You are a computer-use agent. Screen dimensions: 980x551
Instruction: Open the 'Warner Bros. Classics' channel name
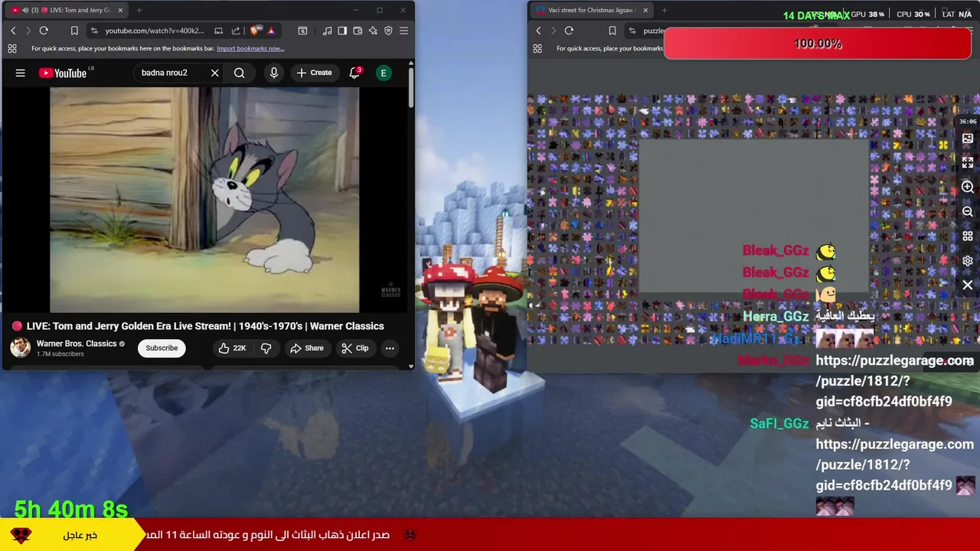(77, 344)
